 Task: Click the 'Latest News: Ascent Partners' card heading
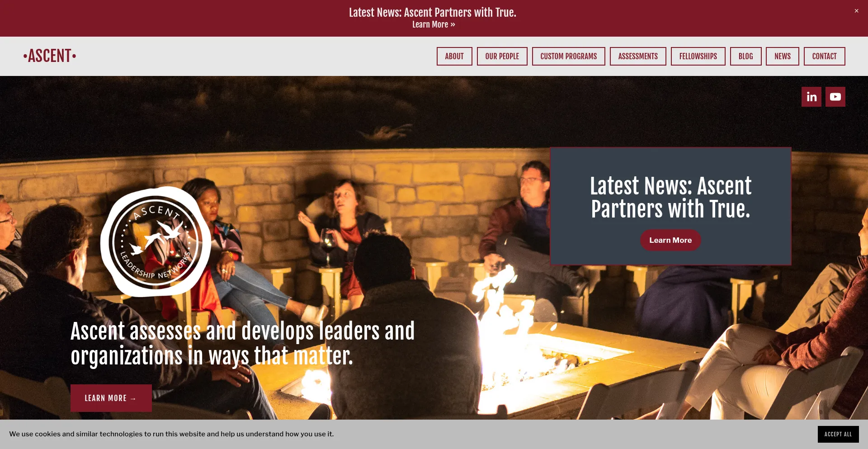click(670, 198)
